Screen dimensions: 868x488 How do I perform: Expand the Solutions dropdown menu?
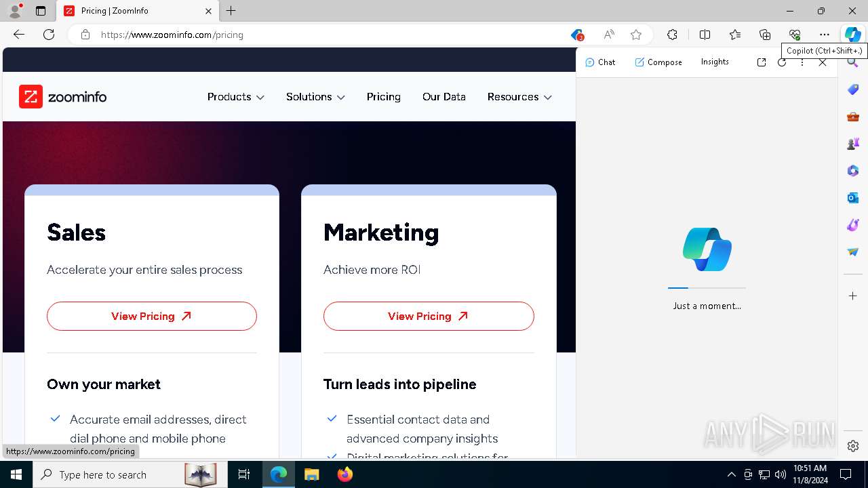(315, 97)
